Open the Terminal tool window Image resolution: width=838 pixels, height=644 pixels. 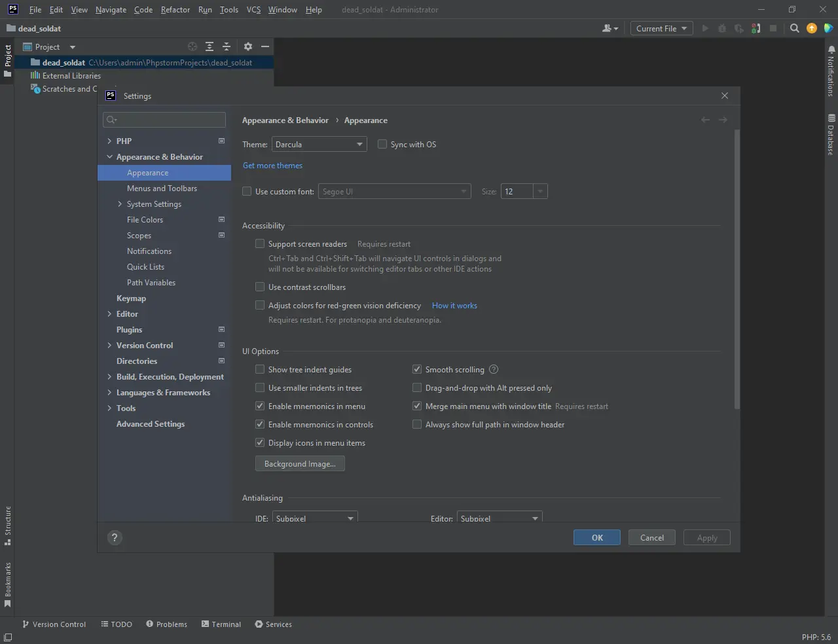click(221, 624)
